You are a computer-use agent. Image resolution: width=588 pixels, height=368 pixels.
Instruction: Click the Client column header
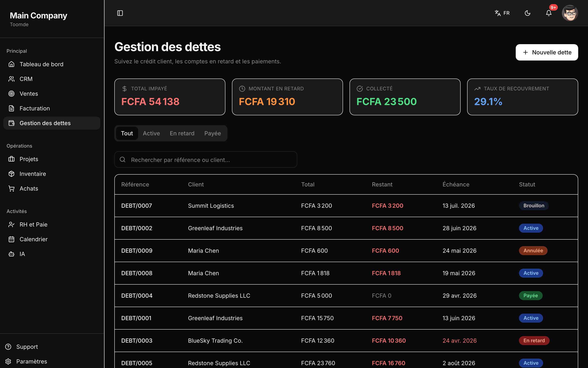[196, 184]
